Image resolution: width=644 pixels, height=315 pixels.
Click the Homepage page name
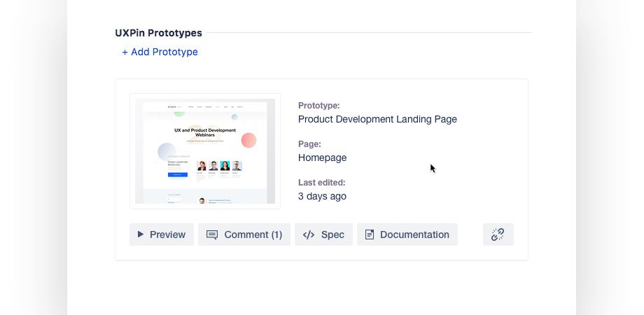pos(323,157)
